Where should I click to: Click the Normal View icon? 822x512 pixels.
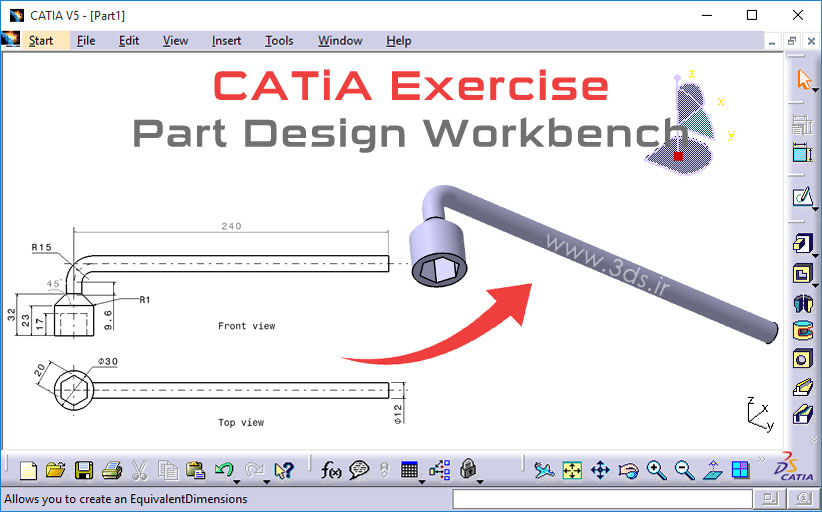tap(712, 470)
